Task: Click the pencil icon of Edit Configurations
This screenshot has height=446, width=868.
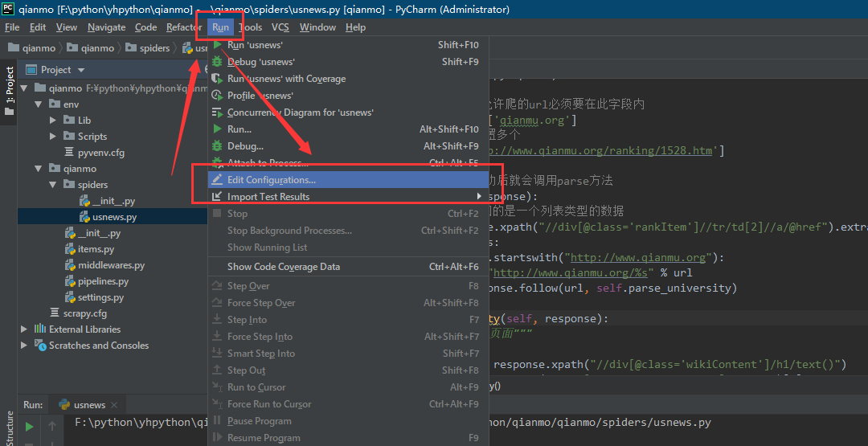Action: (218, 180)
